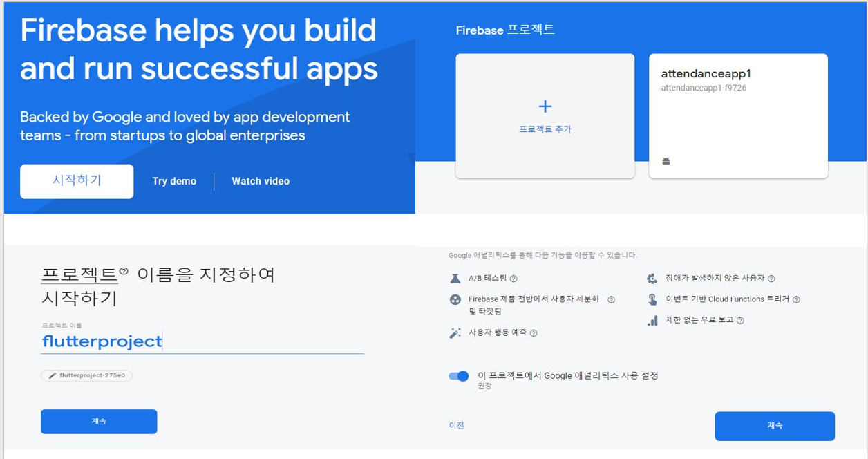Screen dimensions: 868x459
Task: Edit project ID chip flutterproject-275e0
Action: click(86, 375)
